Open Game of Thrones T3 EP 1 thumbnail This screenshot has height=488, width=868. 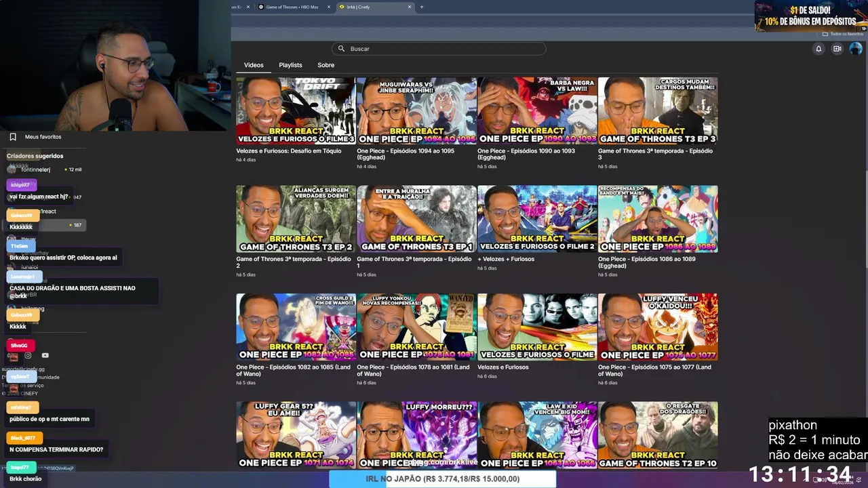click(x=416, y=219)
